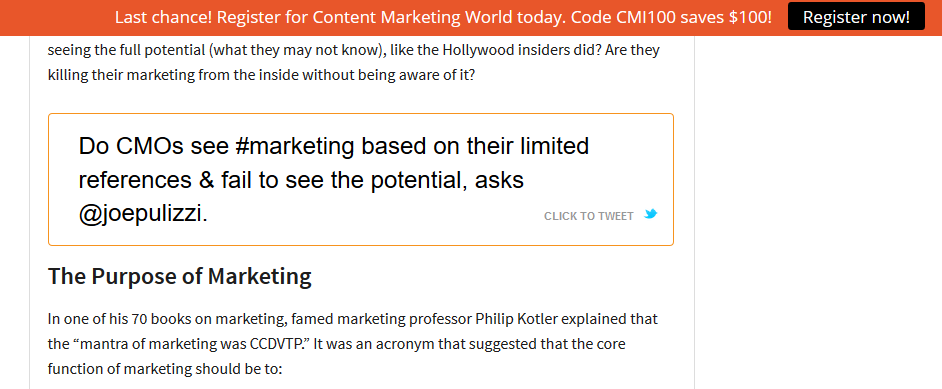Click the empty right sidebar area
Viewport: 942px width, 389px height.
818,210
